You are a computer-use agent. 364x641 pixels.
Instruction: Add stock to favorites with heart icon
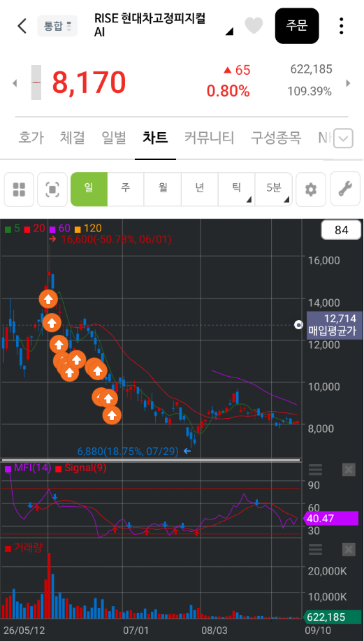pyautogui.click(x=254, y=26)
